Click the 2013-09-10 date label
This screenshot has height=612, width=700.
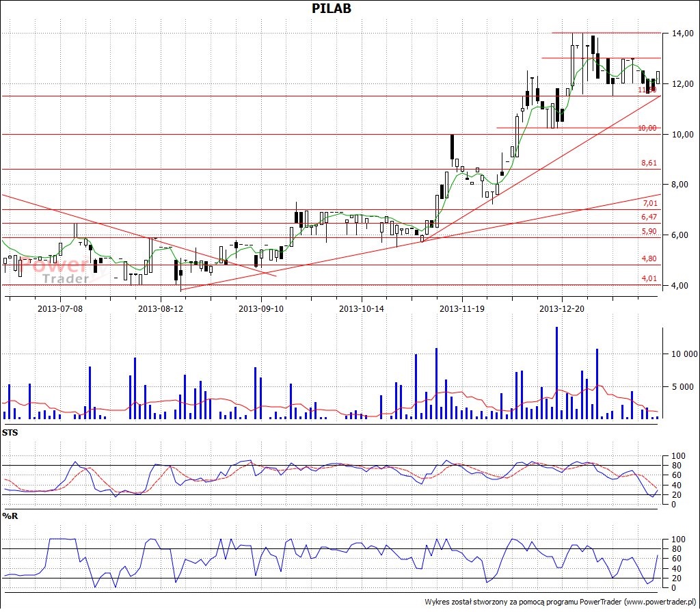[x=261, y=308]
